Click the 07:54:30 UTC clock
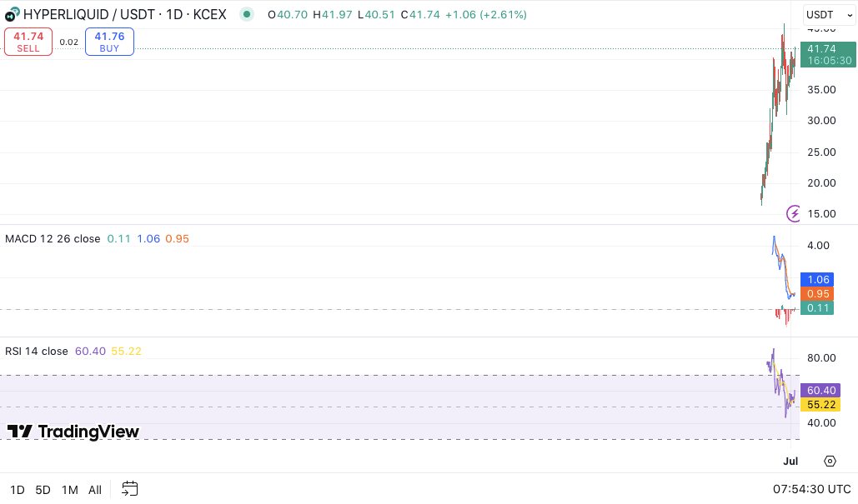This screenshot has width=858, height=504. pos(812,489)
